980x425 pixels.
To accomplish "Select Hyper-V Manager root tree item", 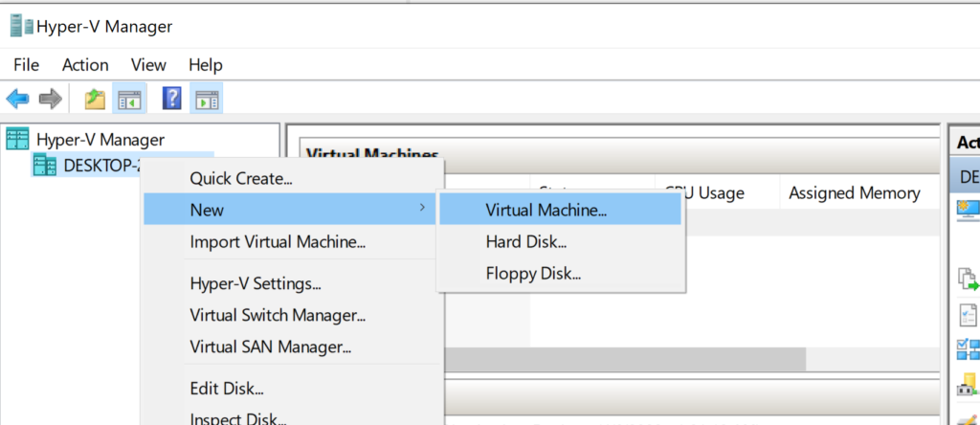I will pyautogui.click(x=100, y=139).
